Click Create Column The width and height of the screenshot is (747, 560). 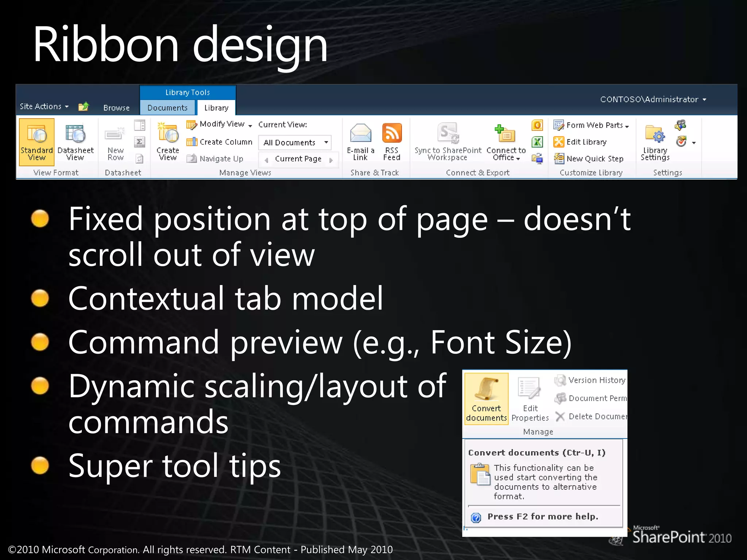pyautogui.click(x=219, y=142)
